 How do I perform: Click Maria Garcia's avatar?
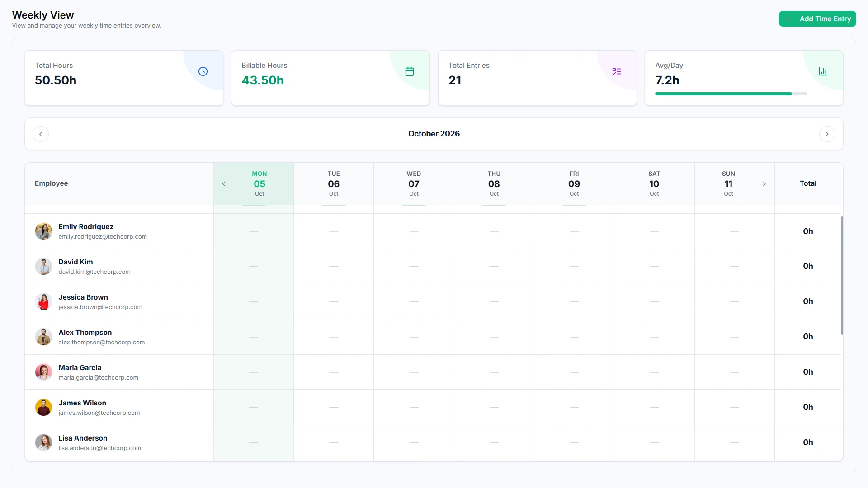click(x=43, y=372)
